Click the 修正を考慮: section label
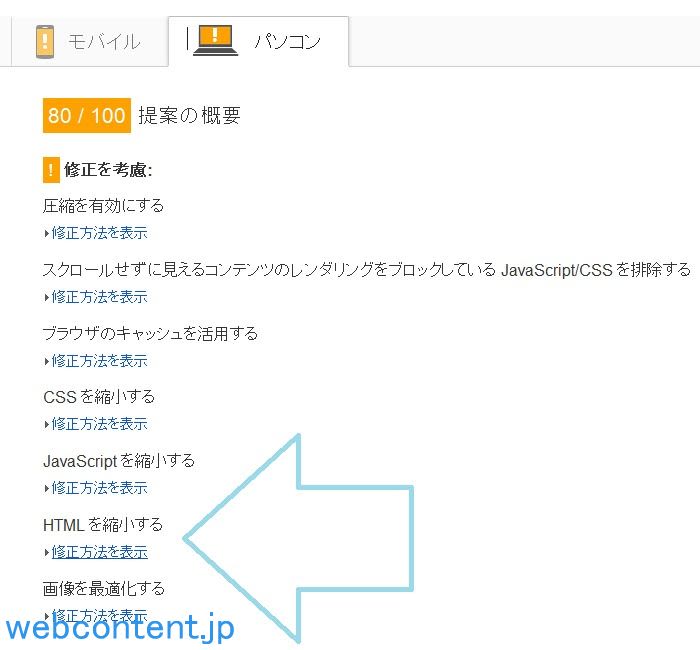 tap(108, 170)
